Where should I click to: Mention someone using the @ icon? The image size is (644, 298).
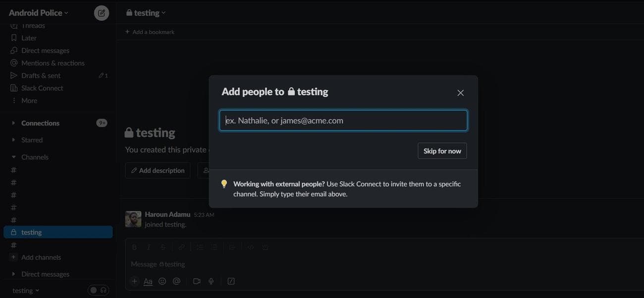pyautogui.click(x=176, y=281)
